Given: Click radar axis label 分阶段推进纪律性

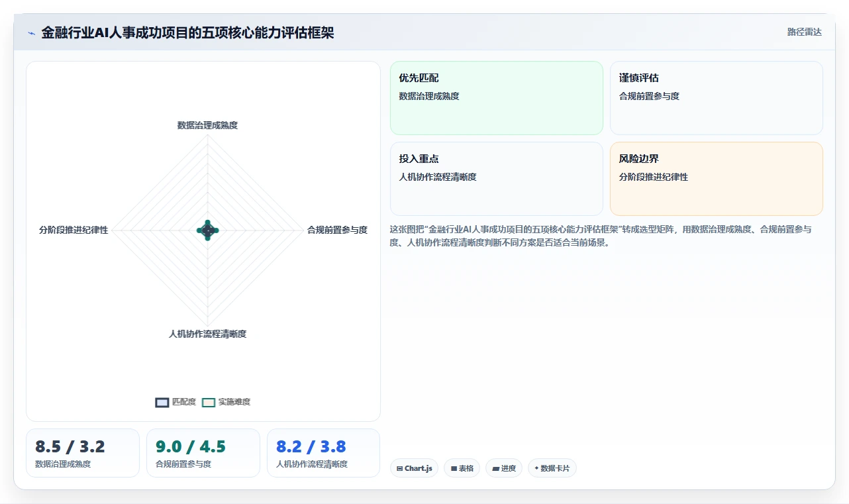Looking at the screenshot, I should tap(74, 230).
